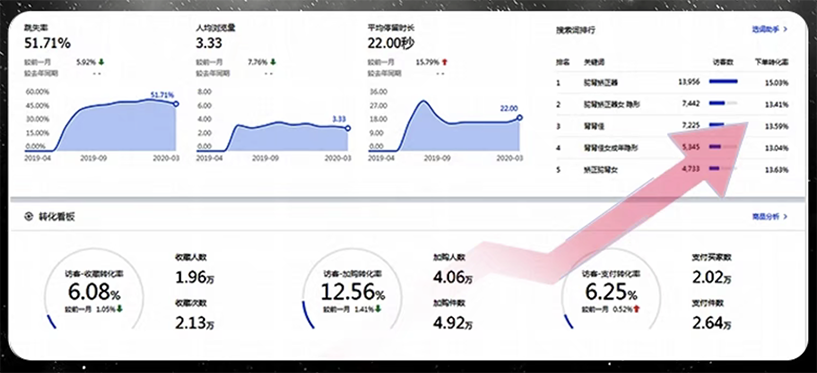817x373 pixels.
Task: Click the 15.79% change value
Action: point(427,62)
